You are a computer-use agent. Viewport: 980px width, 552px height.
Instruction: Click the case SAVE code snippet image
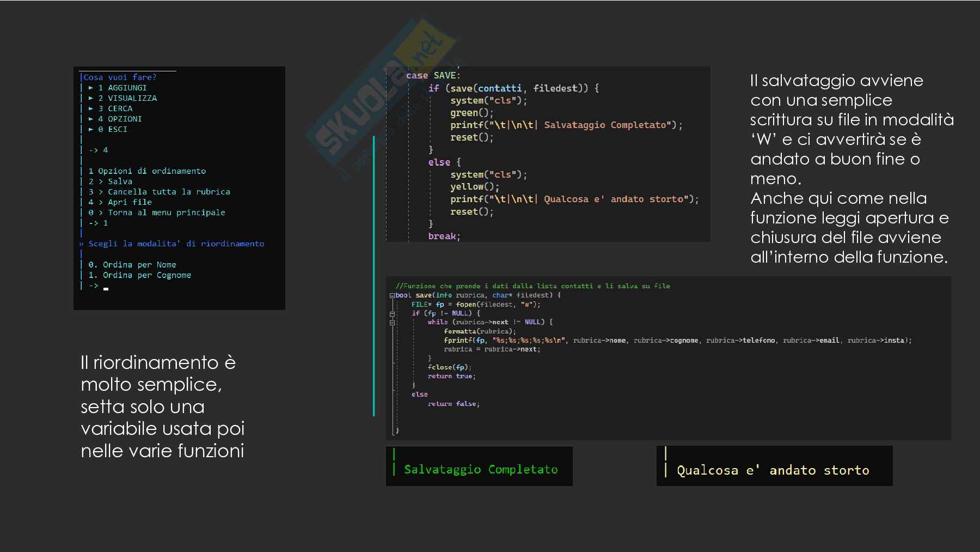coord(548,154)
